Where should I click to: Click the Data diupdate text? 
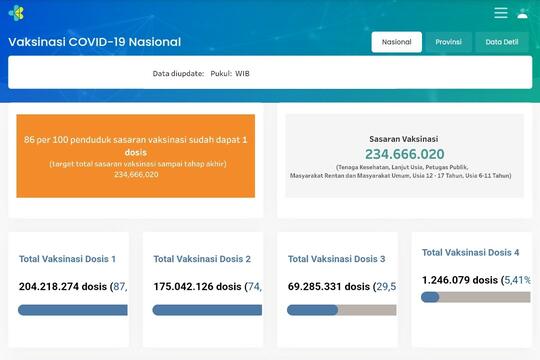click(x=178, y=73)
